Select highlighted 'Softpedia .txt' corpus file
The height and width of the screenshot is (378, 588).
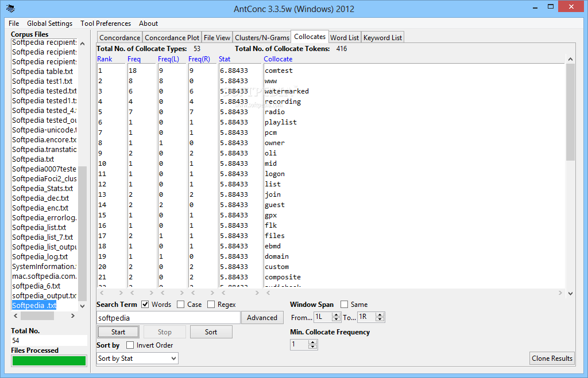[34, 305]
